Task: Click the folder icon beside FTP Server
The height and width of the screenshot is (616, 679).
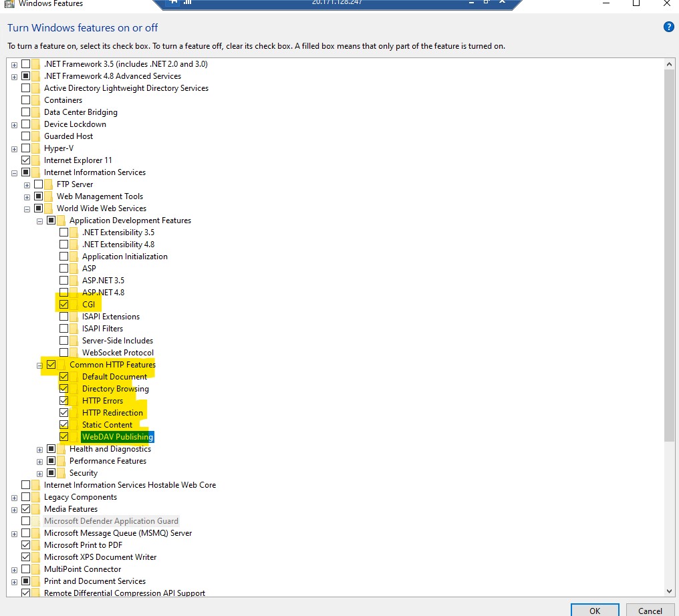Action: click(x=48, y=184)
